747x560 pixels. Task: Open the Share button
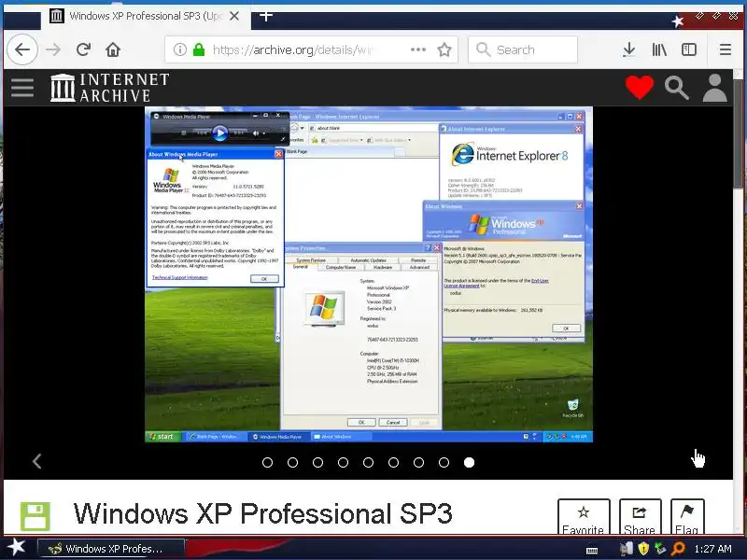click(x=640, y=517)
